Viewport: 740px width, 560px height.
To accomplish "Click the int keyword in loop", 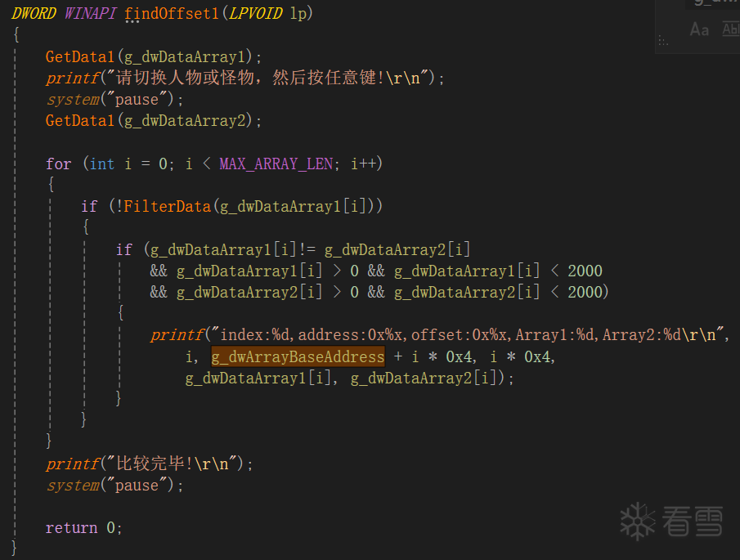I will (101, 164).
